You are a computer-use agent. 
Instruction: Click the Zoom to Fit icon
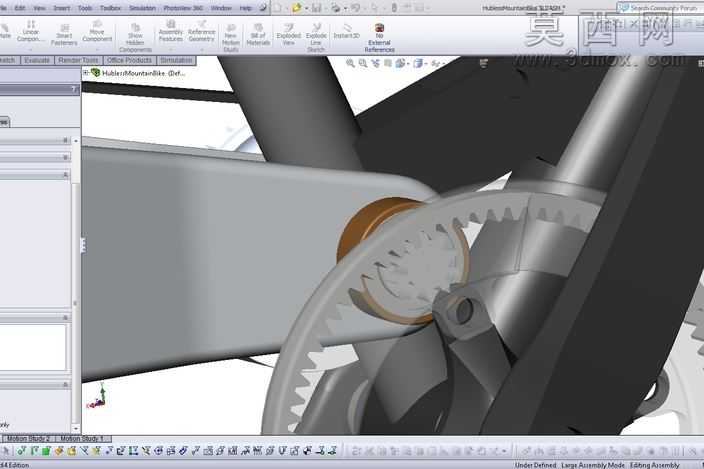[x=350, y=63]
